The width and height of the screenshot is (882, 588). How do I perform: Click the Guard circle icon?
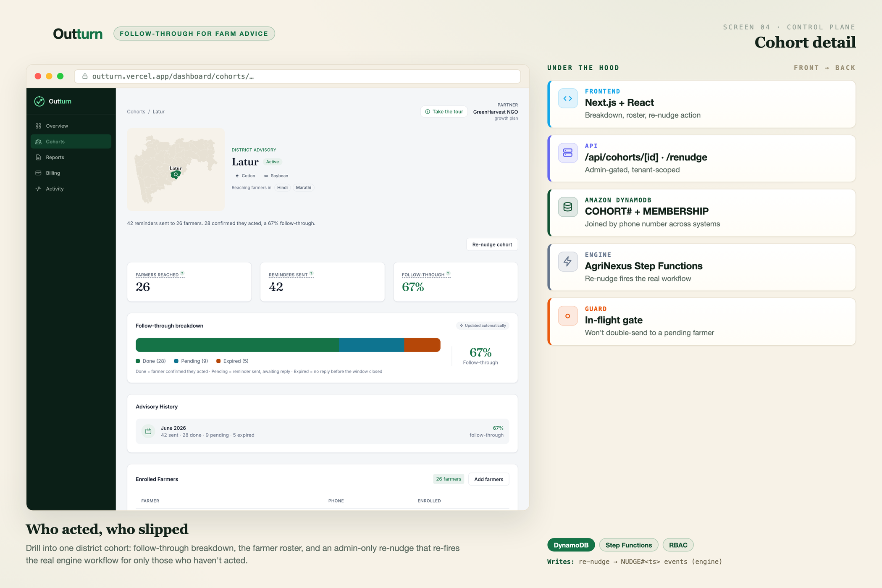tap(568, 316)
